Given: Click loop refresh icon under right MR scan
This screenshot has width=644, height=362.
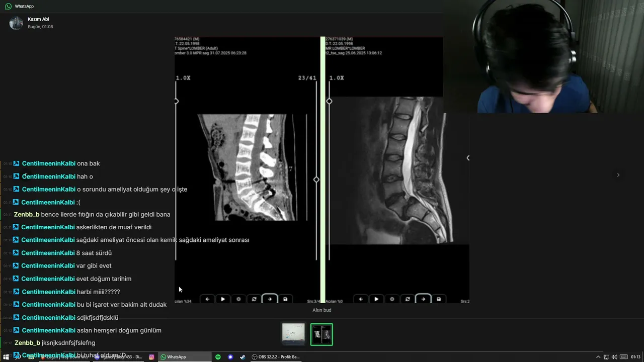Looking at the screenshot, I should coord(408,299).
